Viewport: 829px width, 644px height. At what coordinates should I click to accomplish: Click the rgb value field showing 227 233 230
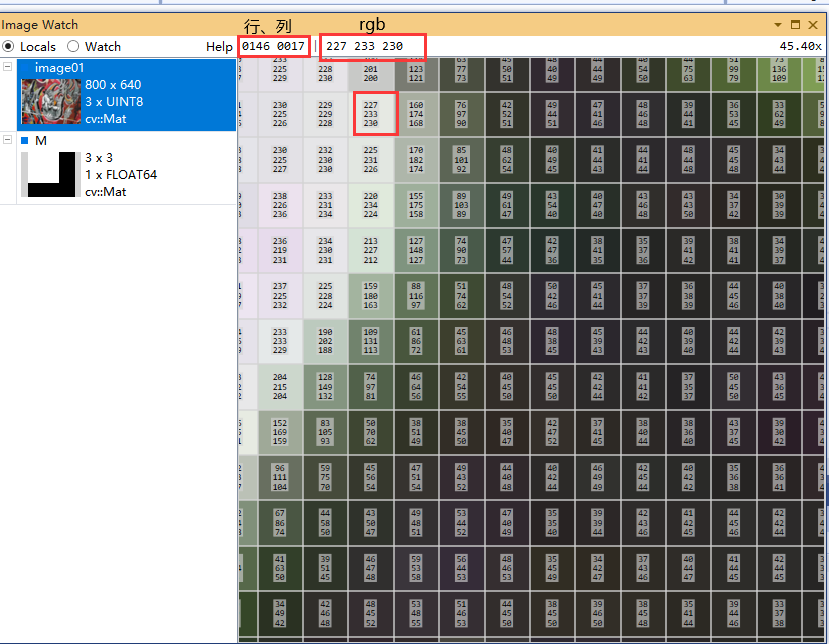[363, 45]
